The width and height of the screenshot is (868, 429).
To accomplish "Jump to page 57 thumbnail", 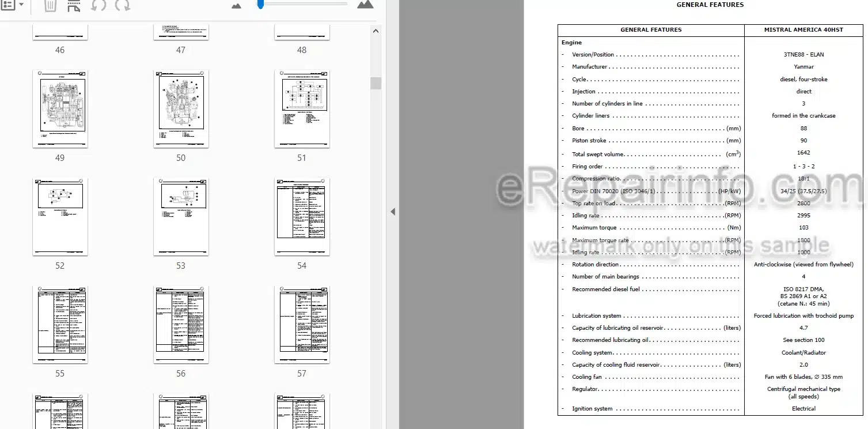I will (302, 325).
